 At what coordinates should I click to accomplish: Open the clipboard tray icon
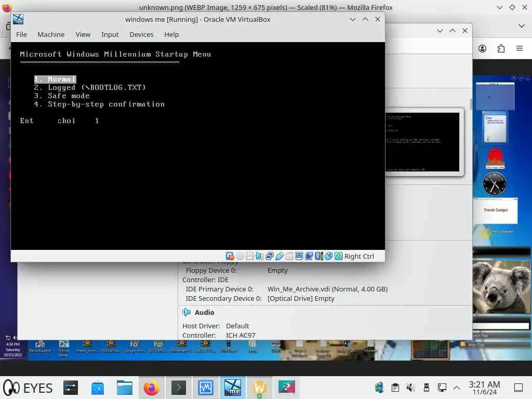pyautogui.click(x=395, y=388)
